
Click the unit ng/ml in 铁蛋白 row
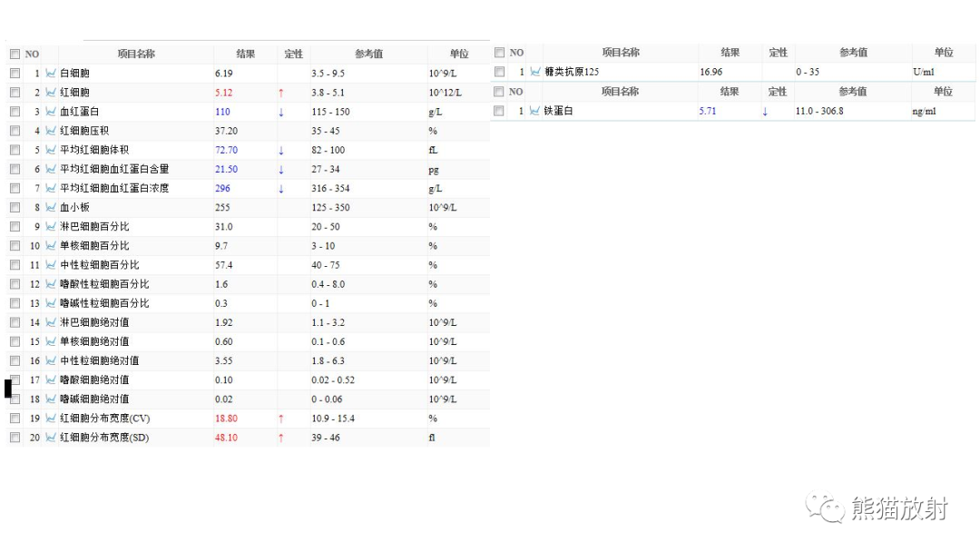(924, 112)
